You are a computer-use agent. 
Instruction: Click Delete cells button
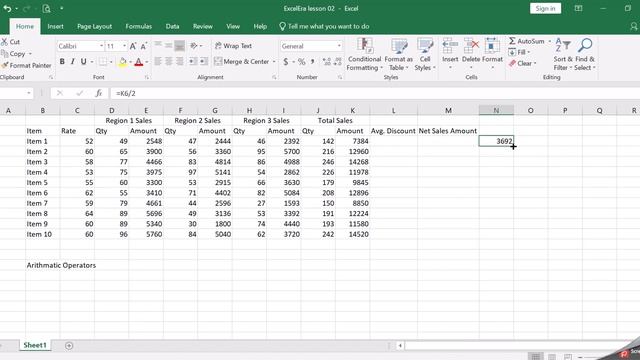tap(471, 53)
